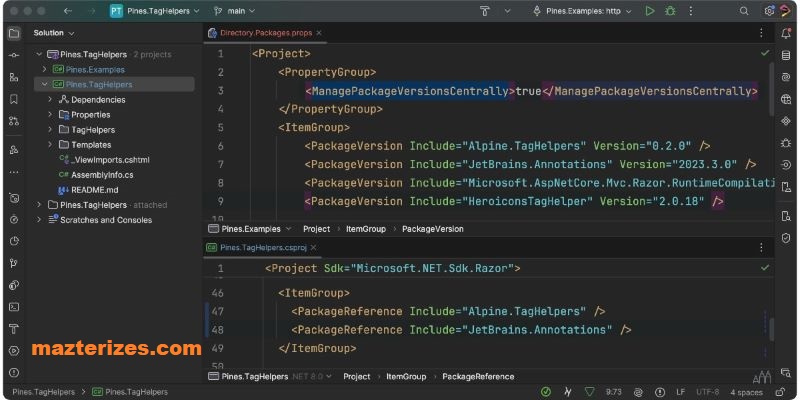Open the Problems warning icon in left sidebar
The width and height of the screenshot is (800, 400).
pos(14,372)
